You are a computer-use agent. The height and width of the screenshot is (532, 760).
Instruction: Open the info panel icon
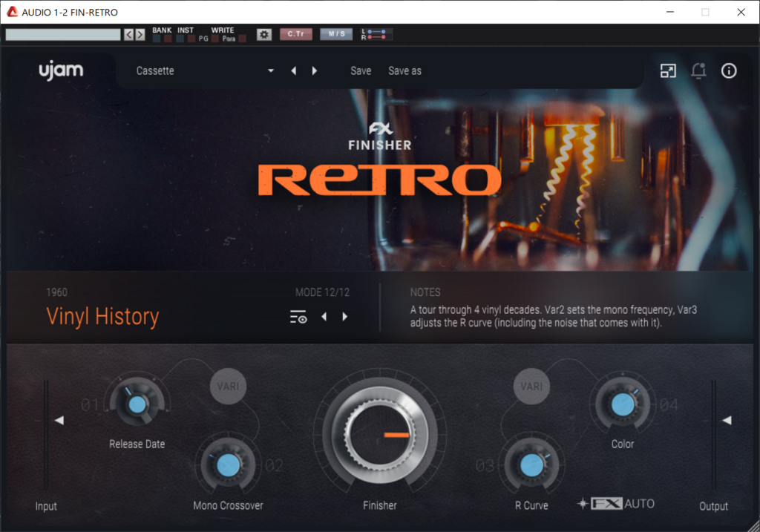(x=729, y=70)
